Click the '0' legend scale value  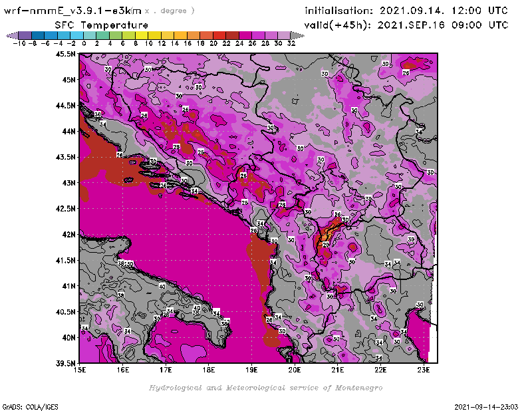(84, 43)
